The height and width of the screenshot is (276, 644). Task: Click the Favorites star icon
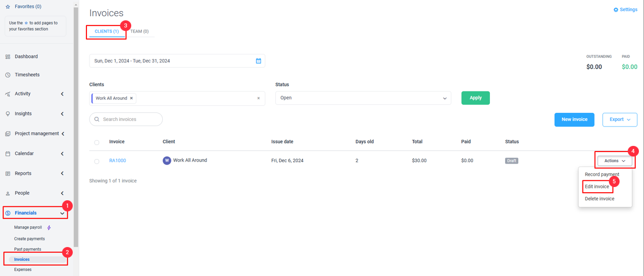point(8,7)
